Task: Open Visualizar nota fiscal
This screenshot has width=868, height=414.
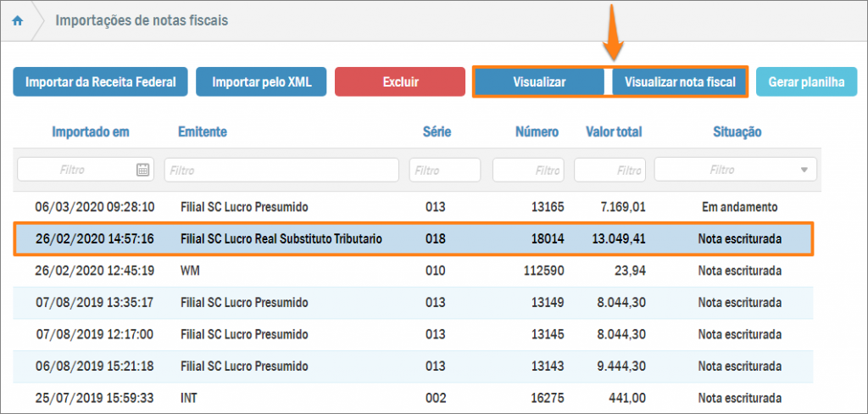Action: 679,82
